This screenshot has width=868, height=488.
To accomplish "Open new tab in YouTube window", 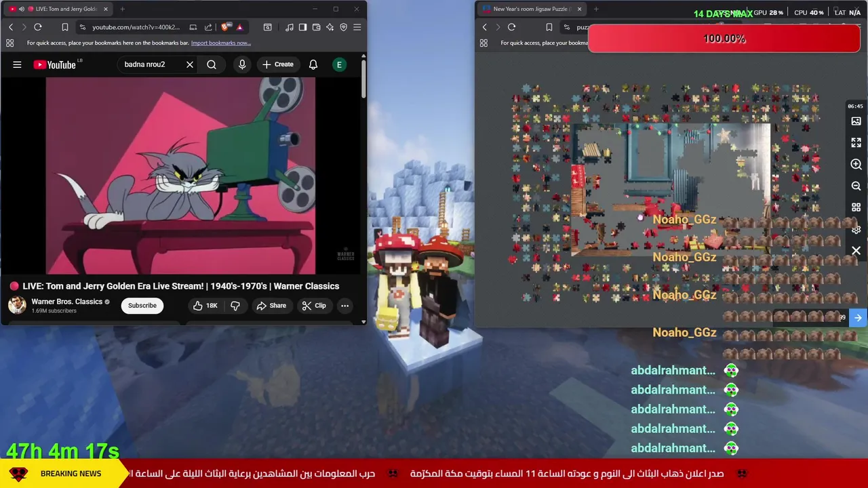I will 122,9.
